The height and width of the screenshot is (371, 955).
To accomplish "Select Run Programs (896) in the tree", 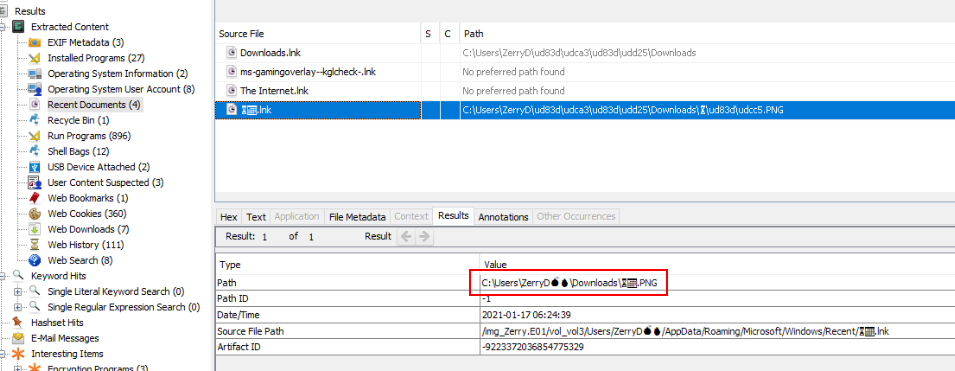I will coord(89,136).
